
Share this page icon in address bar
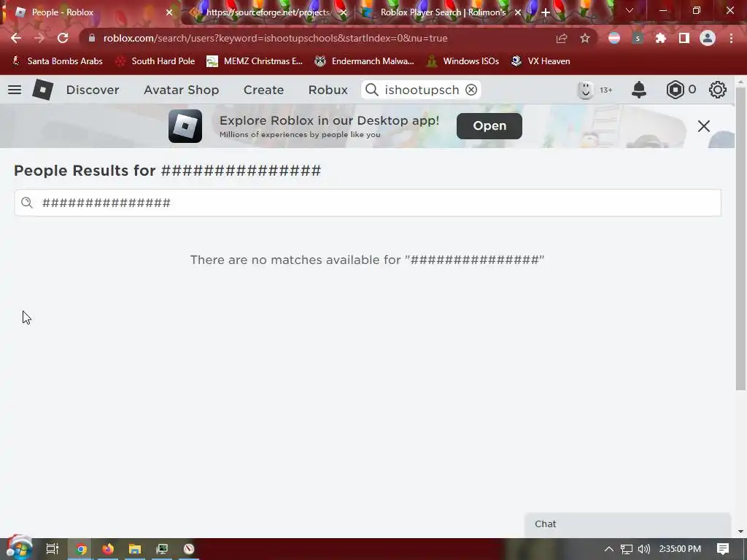point(562,38)
